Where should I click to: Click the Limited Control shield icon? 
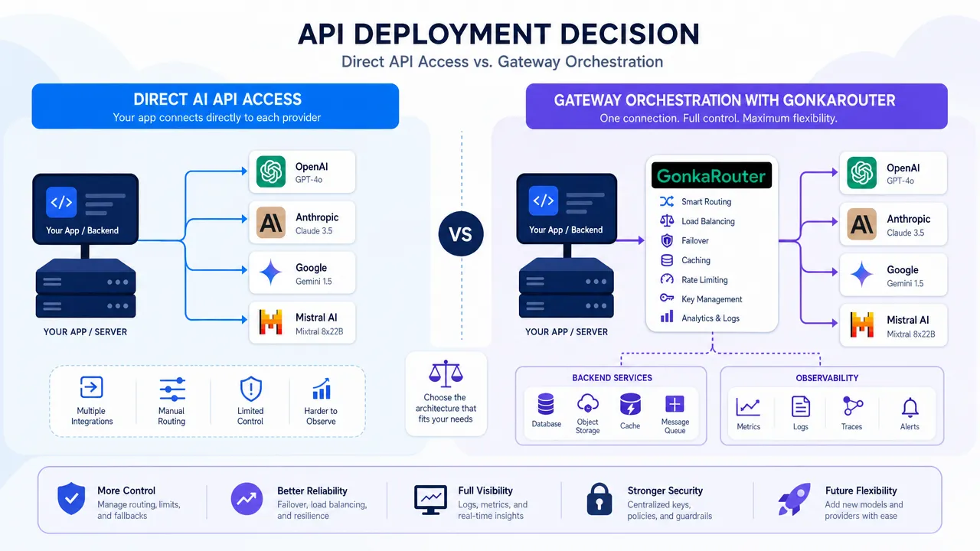[x=250, y=389]
